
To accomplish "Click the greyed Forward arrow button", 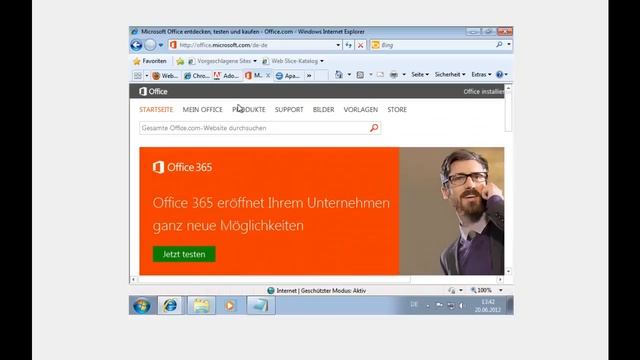I will tap(150, 45).
